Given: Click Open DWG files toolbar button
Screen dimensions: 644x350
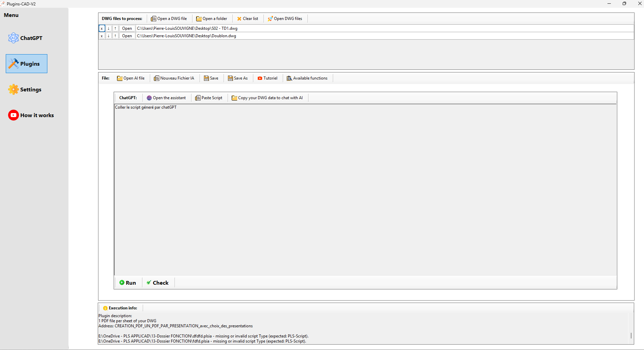Looking at the screenshot, I should [285, 19].
